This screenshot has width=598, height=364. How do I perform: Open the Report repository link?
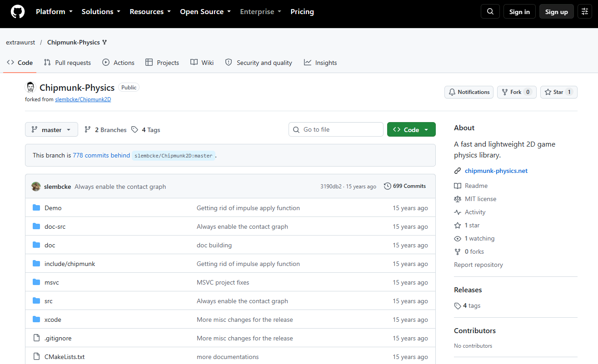point(478,265)
